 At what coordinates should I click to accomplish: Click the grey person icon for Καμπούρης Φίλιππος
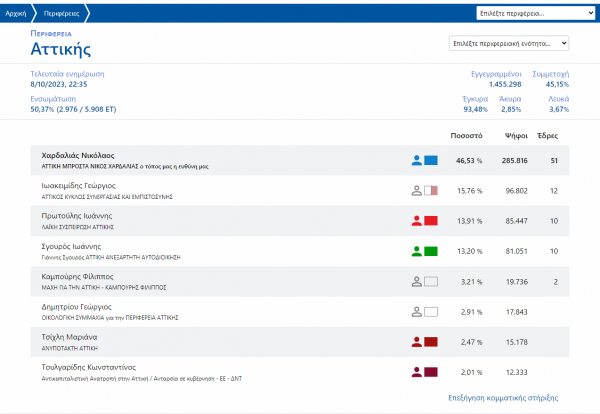[417, 281]
